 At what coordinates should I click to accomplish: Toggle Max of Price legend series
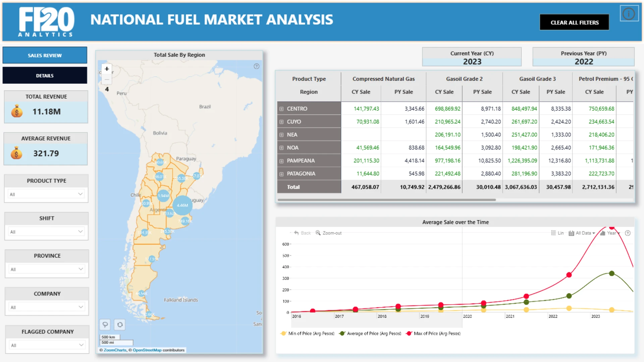[x=433, y=334]
